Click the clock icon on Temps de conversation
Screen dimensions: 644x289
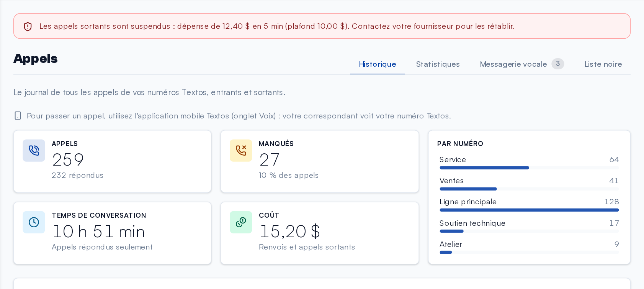point(34,222)
